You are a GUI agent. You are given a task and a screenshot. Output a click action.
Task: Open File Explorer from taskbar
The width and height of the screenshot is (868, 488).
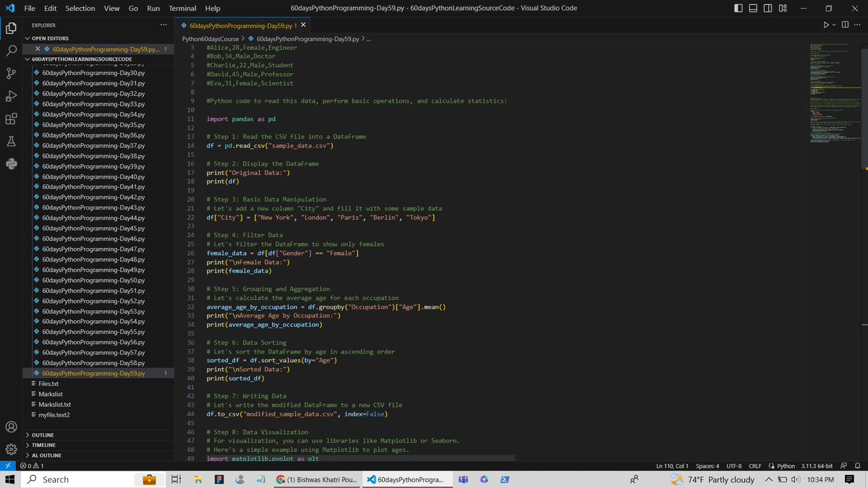197,479
